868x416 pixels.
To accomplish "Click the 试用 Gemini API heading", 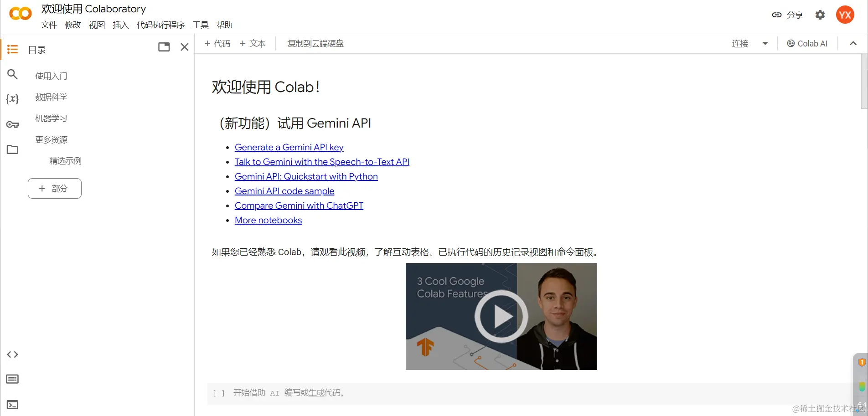I will [x=294, y=123].
